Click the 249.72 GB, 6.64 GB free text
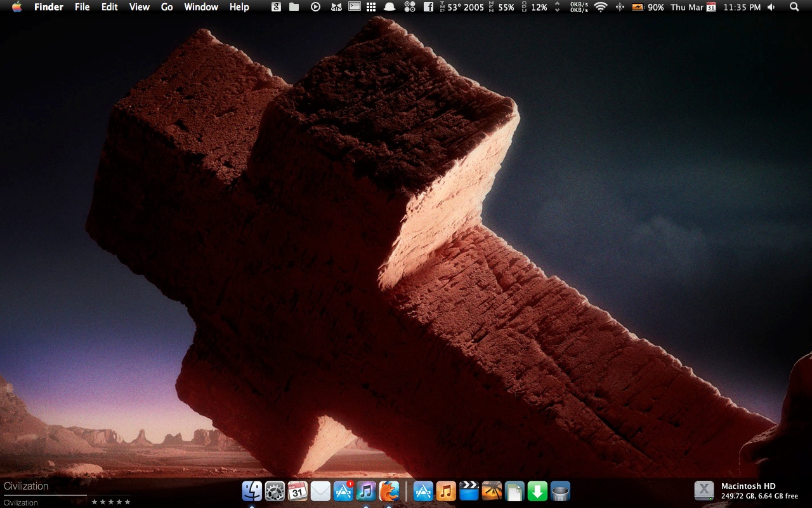This screenshot has width=812, height=508. (759, 496)
